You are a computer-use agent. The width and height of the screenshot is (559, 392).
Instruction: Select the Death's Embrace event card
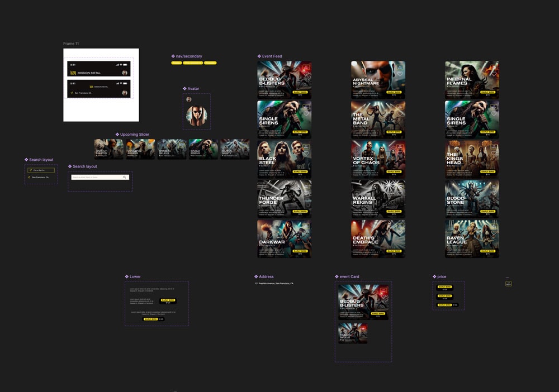click(x=378, y=238)
